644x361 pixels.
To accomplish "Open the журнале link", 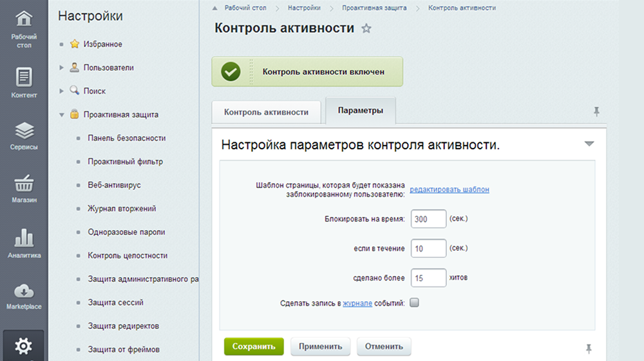I will 357,303.
